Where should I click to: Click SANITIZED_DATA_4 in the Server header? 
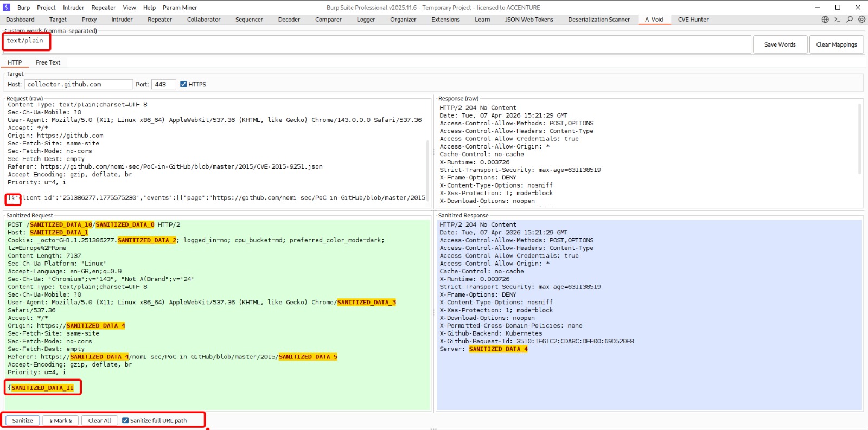click(498, 349)
